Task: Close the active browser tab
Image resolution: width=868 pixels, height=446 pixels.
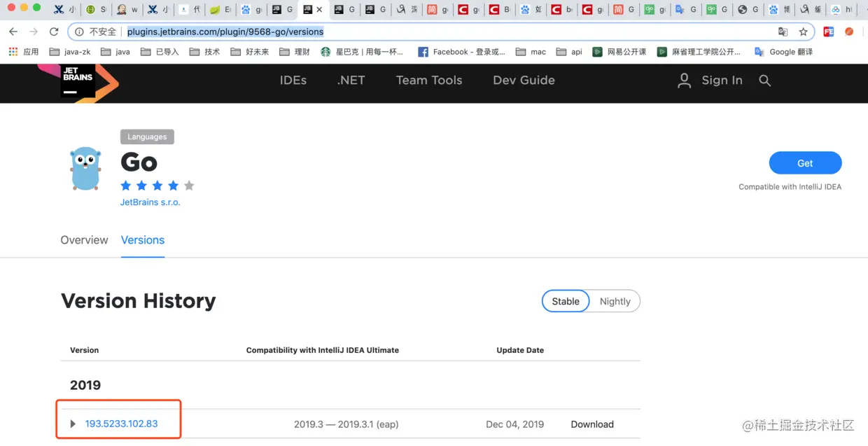Action: [x=319, y=10]
